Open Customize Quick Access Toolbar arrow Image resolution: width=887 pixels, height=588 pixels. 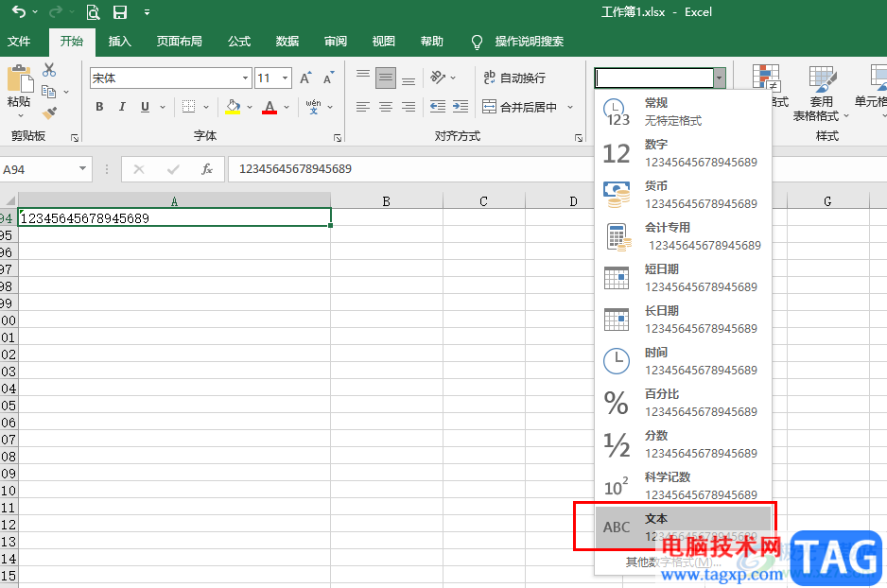coord(147,12)
